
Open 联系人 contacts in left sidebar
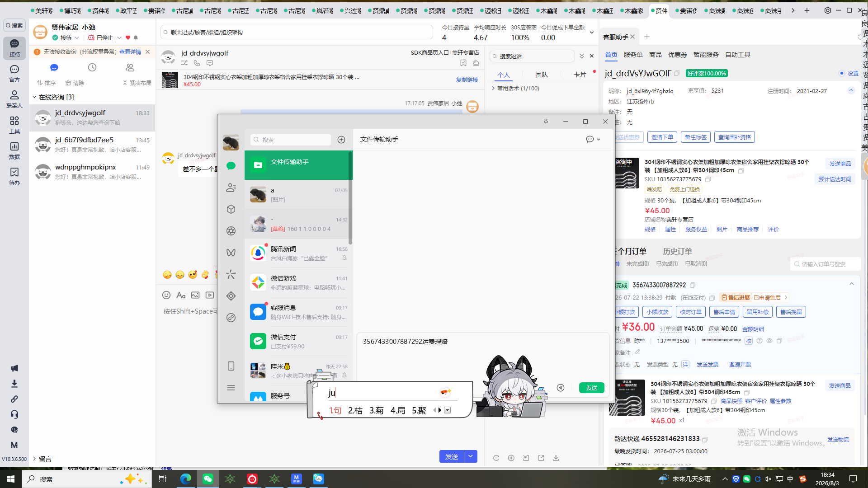click(14, 99)
